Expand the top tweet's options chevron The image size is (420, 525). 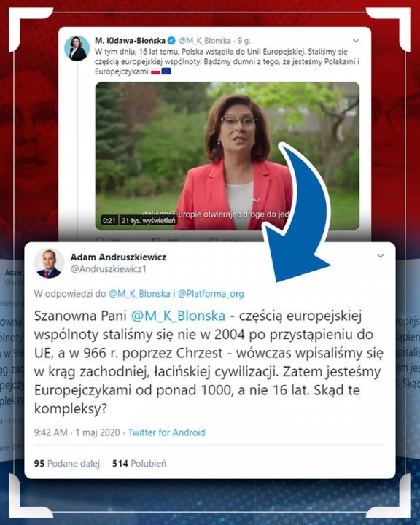pyautogui.click(x=356, y=41)
